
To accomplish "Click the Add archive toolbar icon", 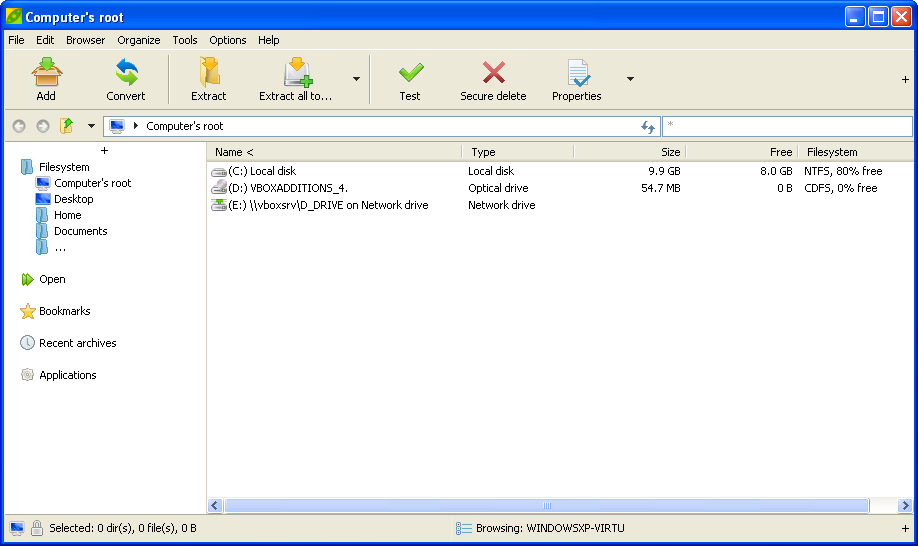I will [x=47, y=73].
